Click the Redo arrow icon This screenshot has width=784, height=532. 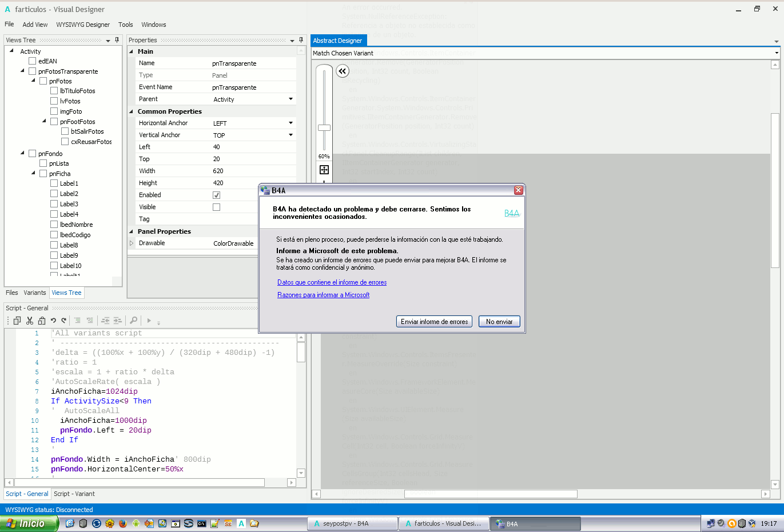64,321
